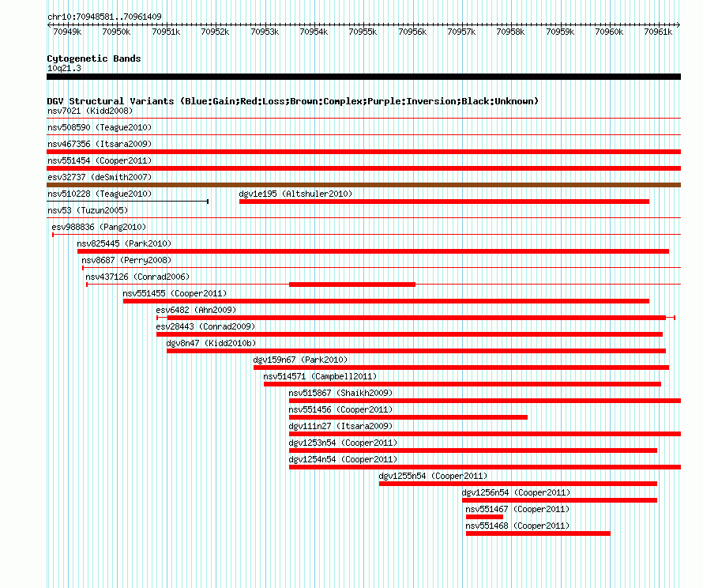Open variant nsv7021 (Kidd2008)
Screen dimensions: 703x588
click(x=90, y=111)
